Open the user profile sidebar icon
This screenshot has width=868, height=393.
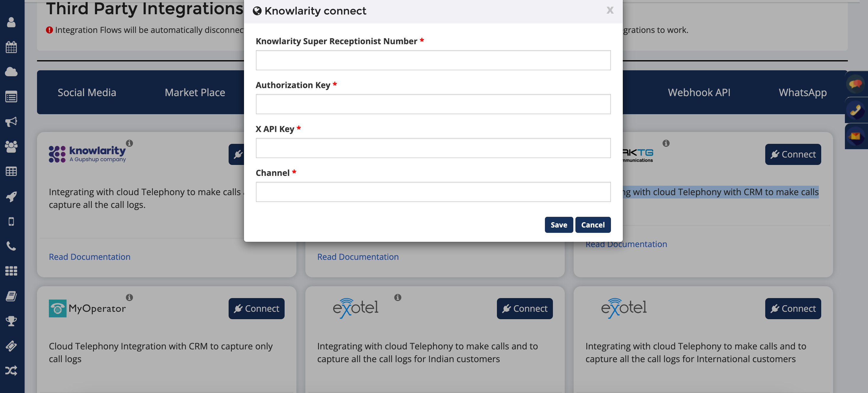click(11, 22)
